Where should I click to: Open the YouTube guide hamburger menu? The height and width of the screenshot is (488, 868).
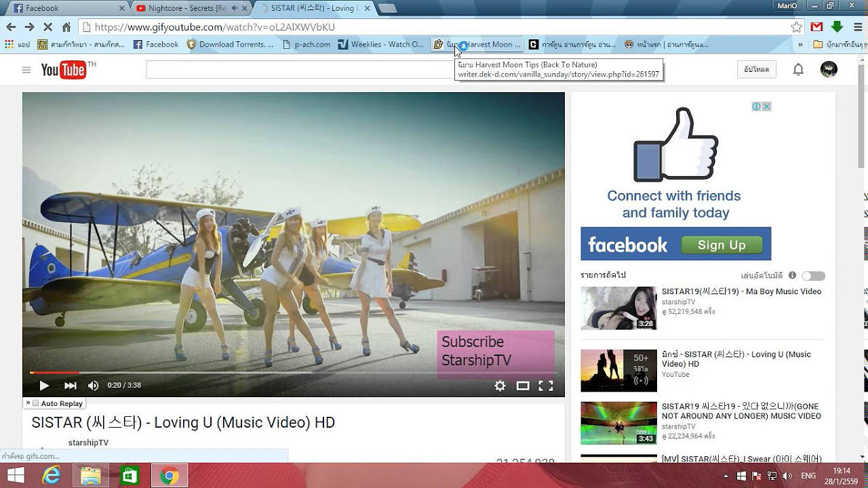point(26,70)
